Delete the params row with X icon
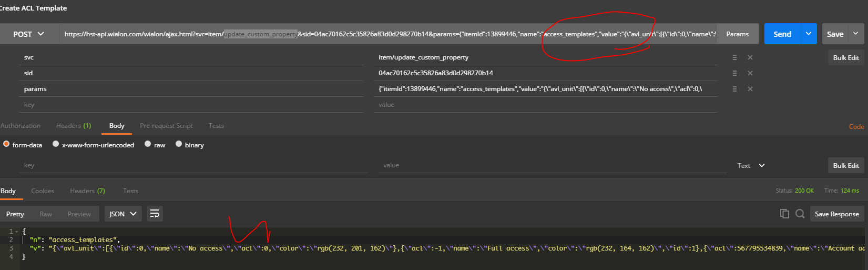 [x=750, y=89]
